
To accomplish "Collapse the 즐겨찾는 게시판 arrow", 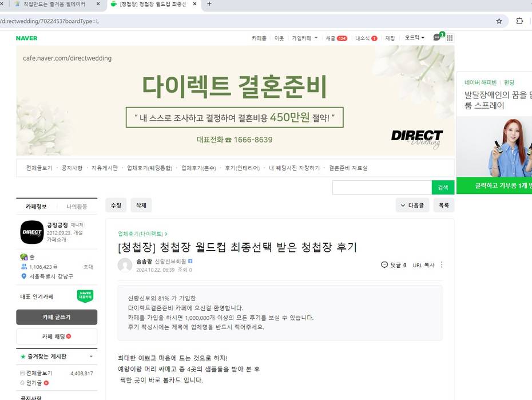I will coord(91,357).
